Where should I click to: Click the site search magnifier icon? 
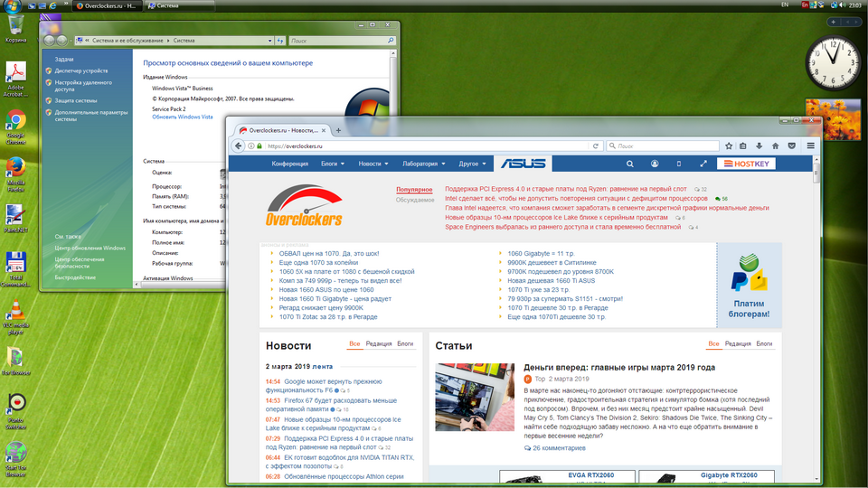coord(630,164)
